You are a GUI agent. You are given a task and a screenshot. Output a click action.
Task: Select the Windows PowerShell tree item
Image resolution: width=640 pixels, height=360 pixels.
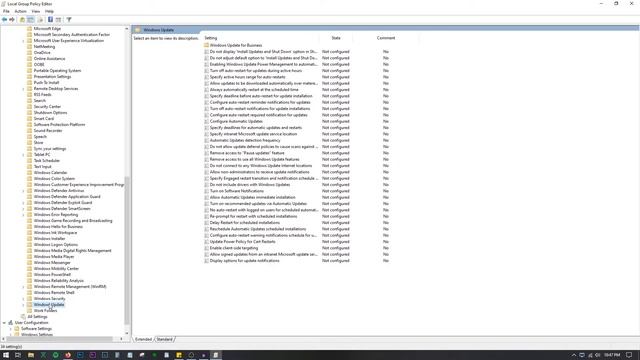(52, 275)
